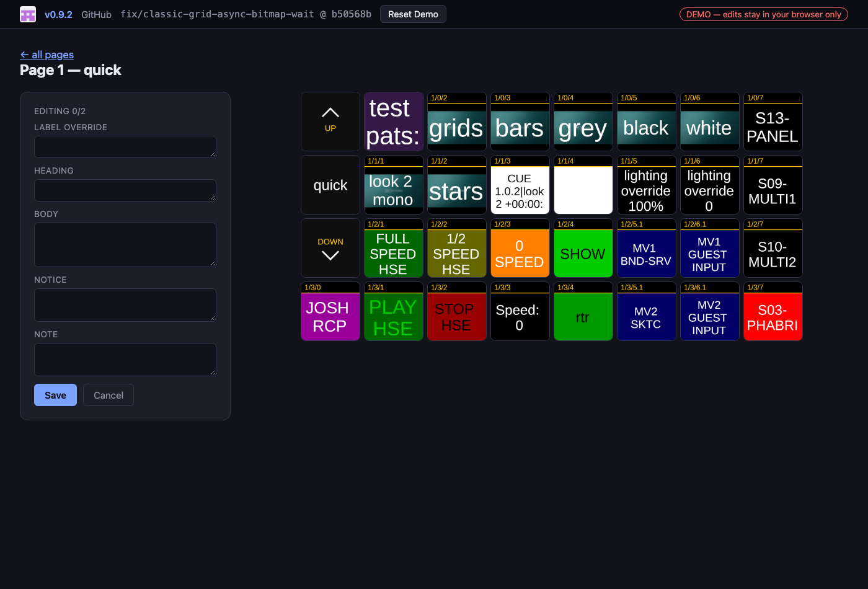Click the purple app logo icon
Screen dimensions: 868x589
(28, 14)
